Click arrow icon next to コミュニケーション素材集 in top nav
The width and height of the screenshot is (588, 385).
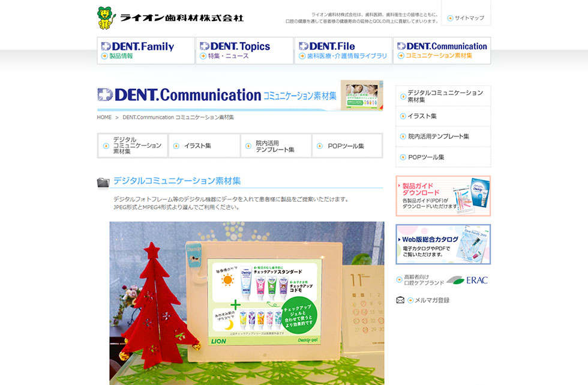pyautogui.click(x=401, y=55)
